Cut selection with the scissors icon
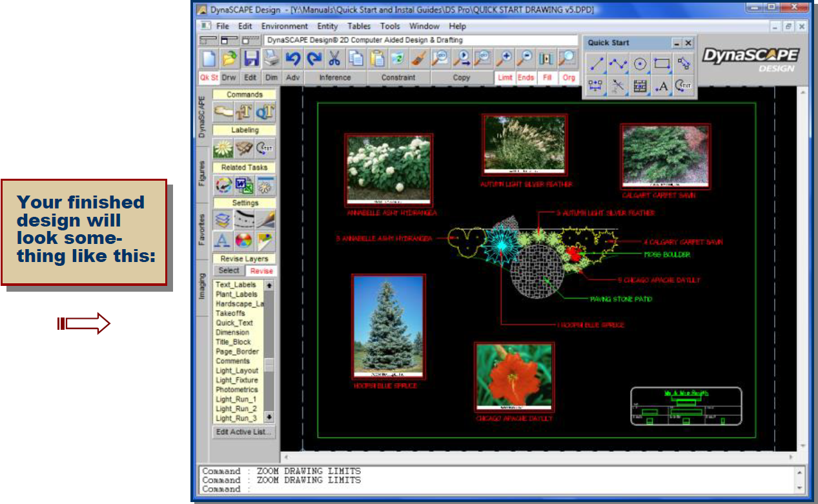This screenshot has width=818, height=504. tap(334, 59)
